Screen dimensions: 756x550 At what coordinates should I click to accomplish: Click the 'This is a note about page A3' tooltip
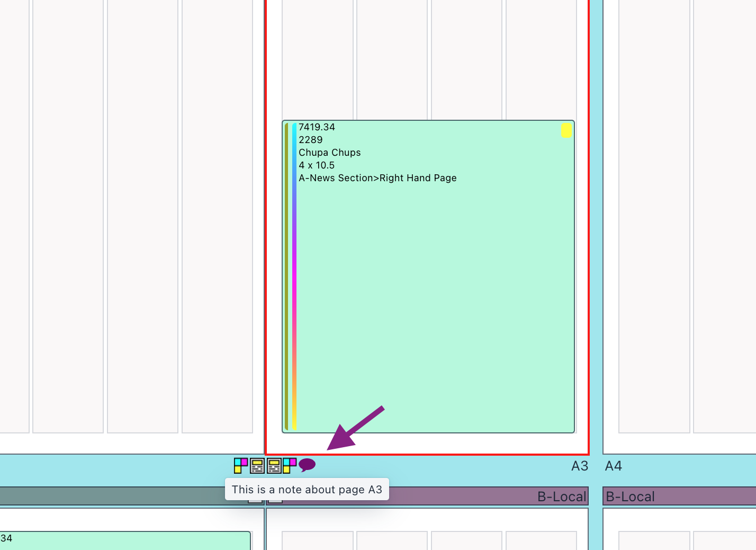click(307, 490)
